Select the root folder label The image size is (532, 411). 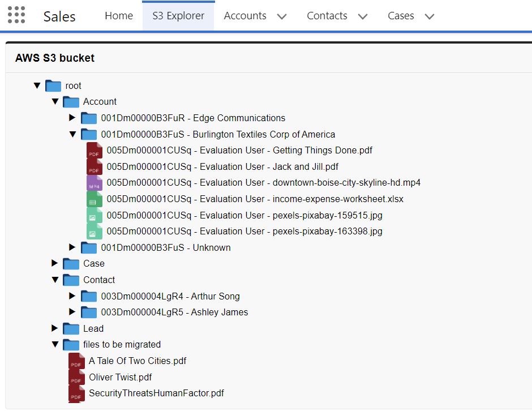click(73, 85)
